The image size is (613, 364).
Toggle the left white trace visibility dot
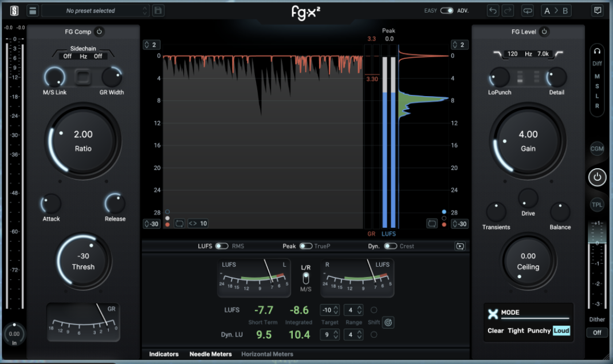click(x=167, y=218)
